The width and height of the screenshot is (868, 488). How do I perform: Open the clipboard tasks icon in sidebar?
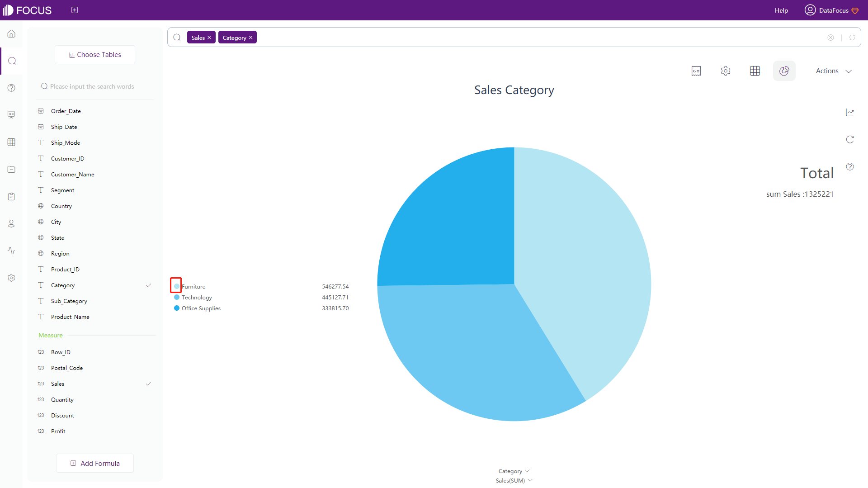tap(11, 196)
